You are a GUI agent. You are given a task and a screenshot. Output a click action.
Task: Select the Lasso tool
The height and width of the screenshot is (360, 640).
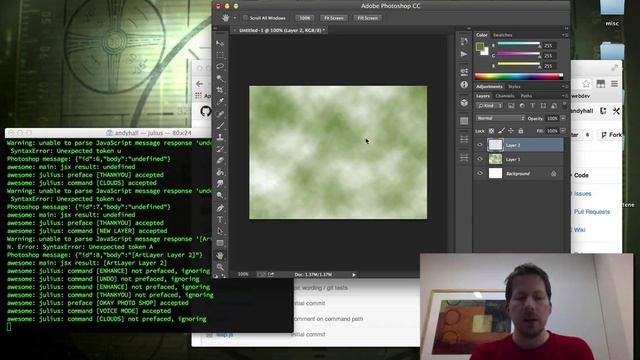pos(220,66)
